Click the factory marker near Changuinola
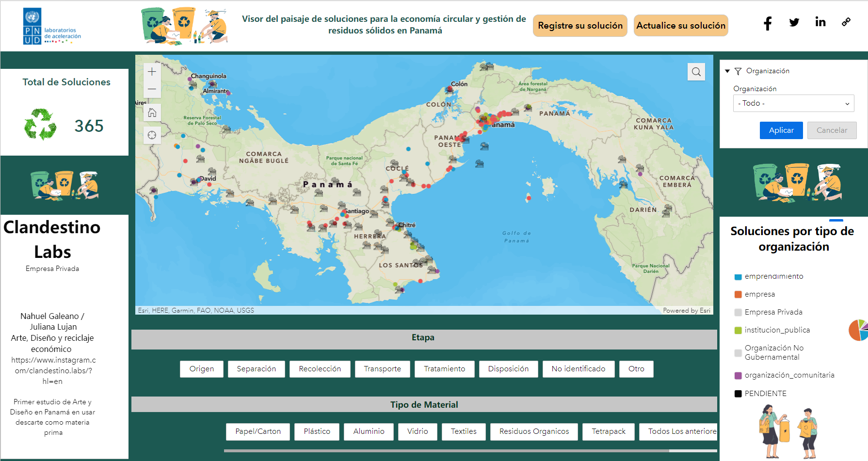Image resolution: width=868 pixels, height=461 pixels. 193,85
